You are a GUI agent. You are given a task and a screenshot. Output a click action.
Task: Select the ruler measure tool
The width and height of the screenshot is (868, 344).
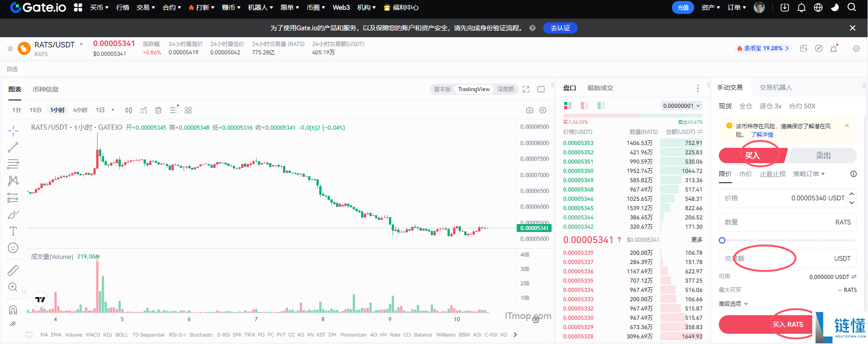coord(13,270)
